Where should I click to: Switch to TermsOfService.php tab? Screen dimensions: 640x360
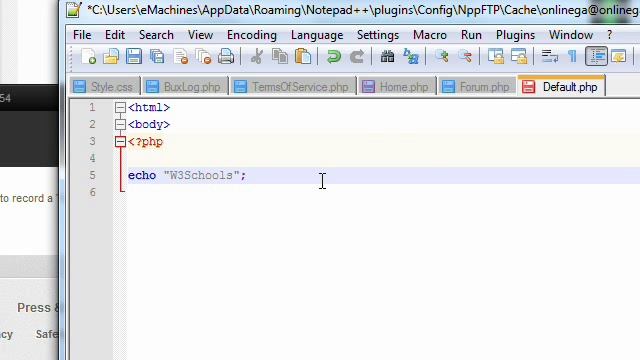pyautogui.click(x=293, y=87)
